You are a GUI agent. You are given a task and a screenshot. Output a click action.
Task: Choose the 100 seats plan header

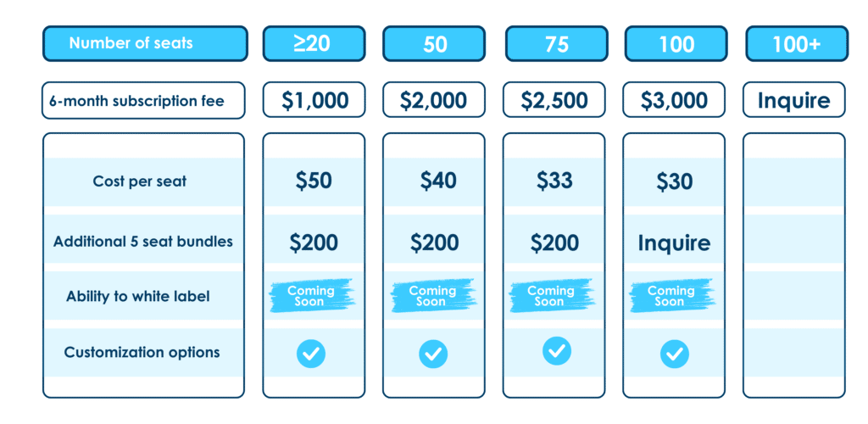(676, 43)
